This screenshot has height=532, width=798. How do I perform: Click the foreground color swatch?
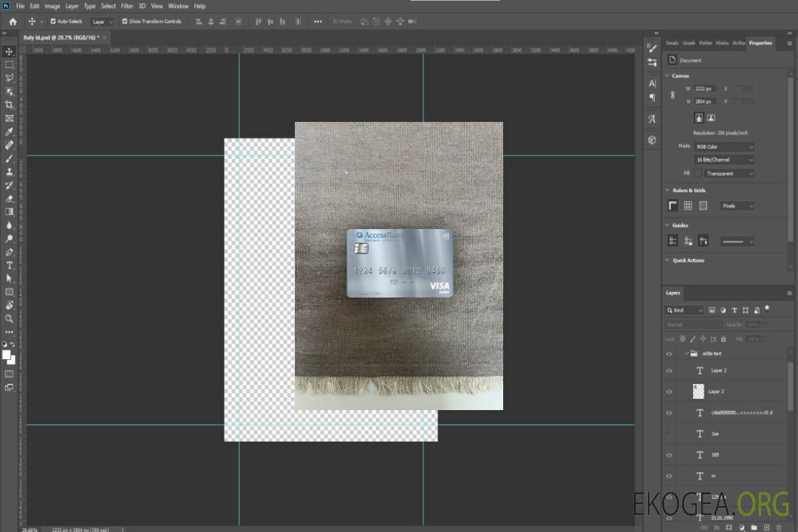pos(7,355)
